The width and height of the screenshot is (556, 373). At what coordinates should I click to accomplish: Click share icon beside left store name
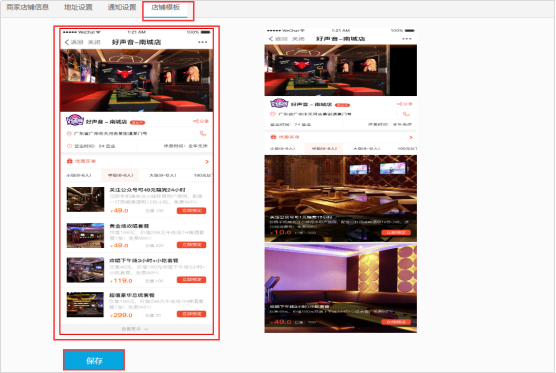tap(201, 121)
